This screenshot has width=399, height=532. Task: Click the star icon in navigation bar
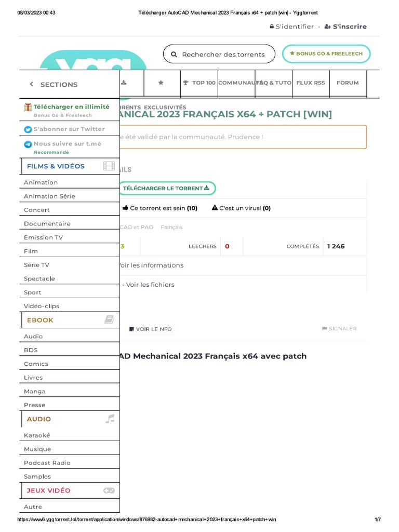[x=161, y=83]
